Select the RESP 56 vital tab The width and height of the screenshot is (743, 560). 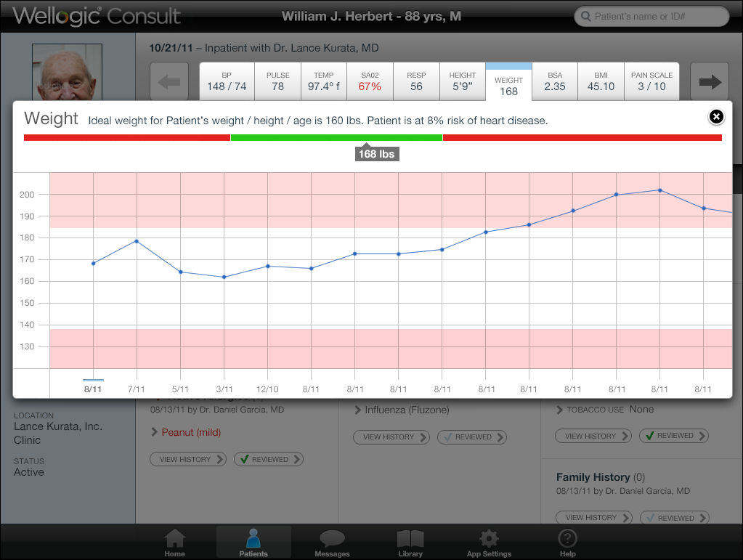[416, 81]
